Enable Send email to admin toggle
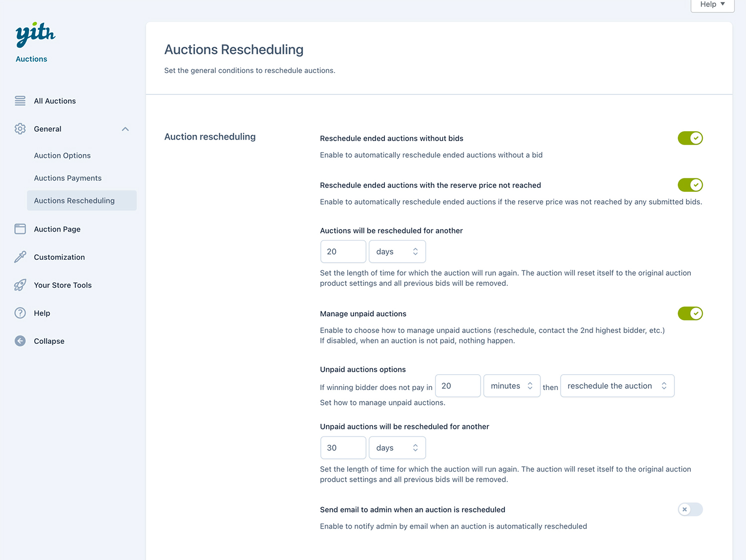Viewport: 746px width, 560px height. [690, 509]
